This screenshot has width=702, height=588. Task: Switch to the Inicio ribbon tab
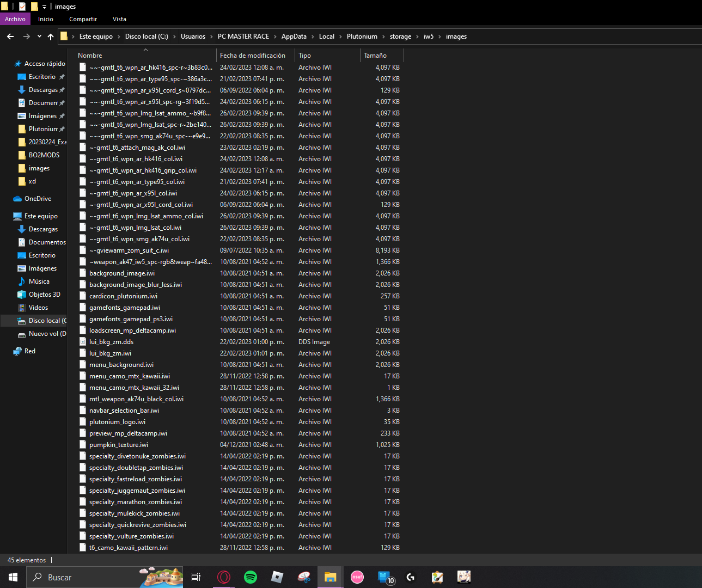(46, 19)
